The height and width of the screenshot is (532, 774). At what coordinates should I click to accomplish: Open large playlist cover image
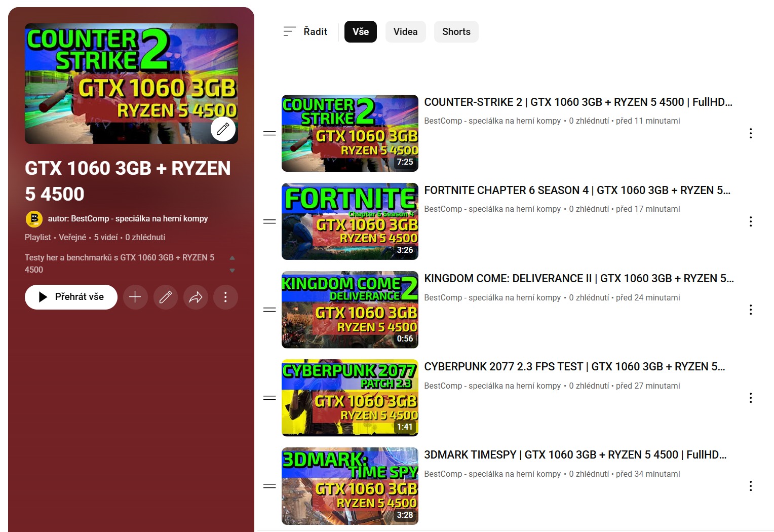pyautogui.click(x=131, y=84)
